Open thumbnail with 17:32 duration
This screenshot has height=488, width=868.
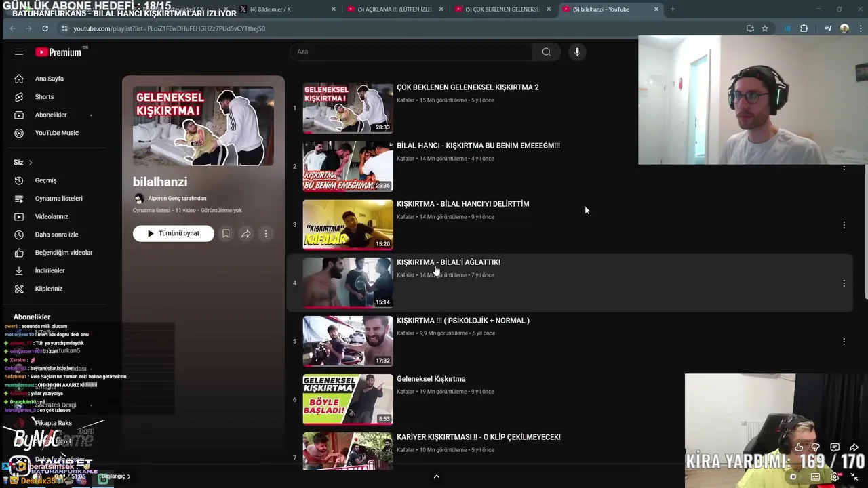348,341
